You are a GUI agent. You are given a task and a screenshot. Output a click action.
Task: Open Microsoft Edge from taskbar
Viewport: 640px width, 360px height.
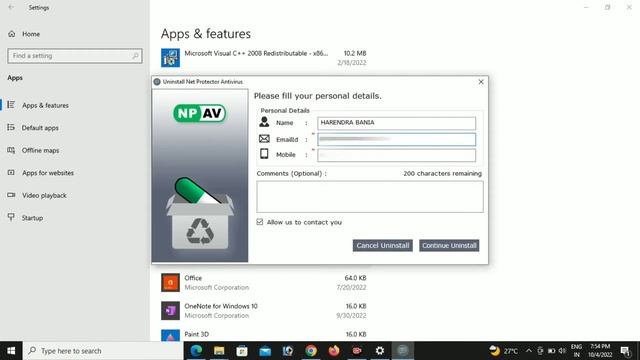pyautogui.click(x=196, y=351)
